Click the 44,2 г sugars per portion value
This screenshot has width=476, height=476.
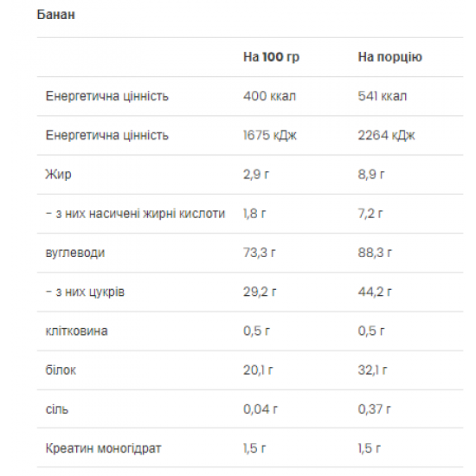pyautogui.click(x=375, y=292)
